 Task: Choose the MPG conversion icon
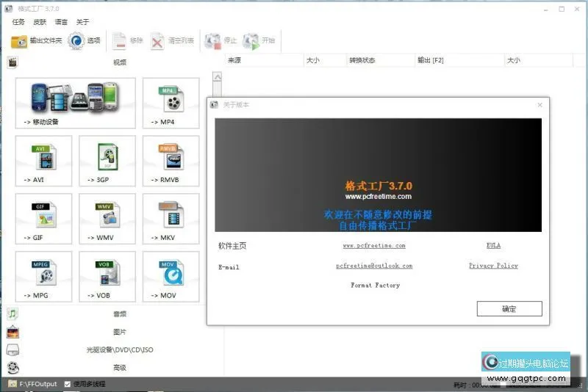[x=43, y=277]
